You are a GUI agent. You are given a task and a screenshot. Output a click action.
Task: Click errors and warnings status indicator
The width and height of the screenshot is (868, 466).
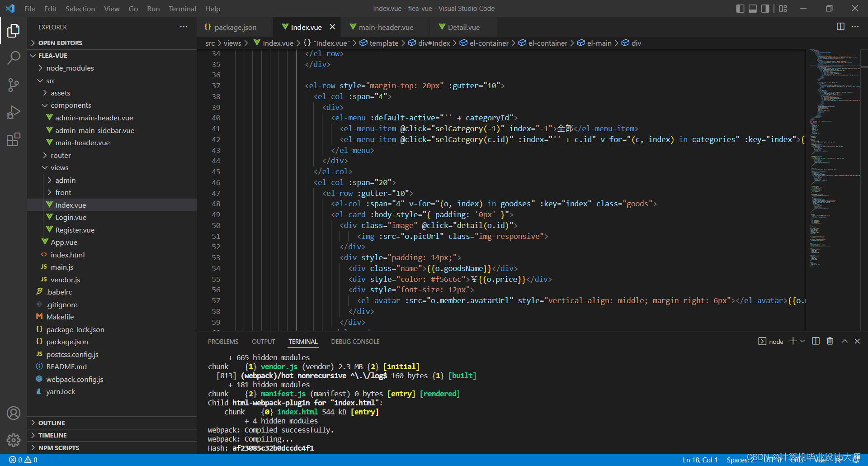[24, 460]
